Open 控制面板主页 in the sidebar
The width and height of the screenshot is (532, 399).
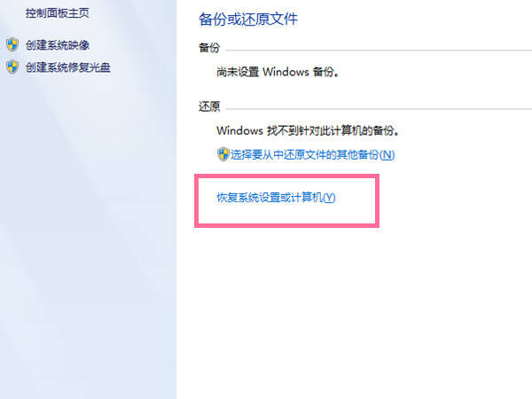click(57, 13)
